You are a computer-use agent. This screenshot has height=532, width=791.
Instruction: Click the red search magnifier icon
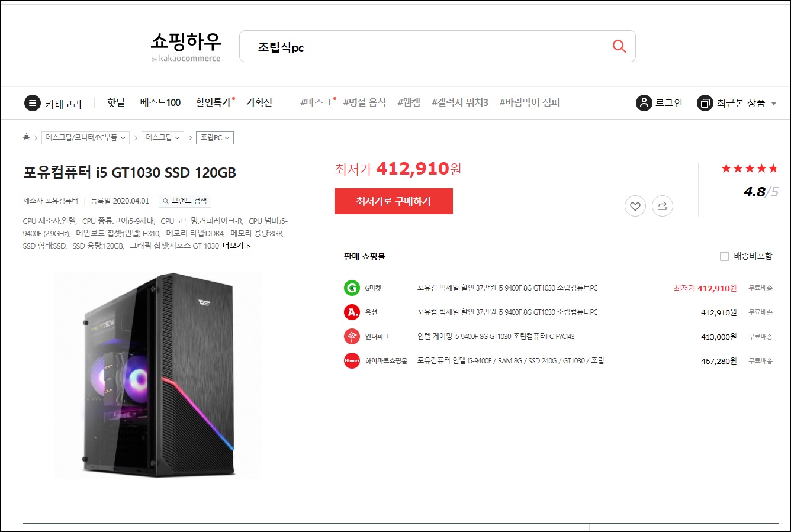click(x=619, y=46)
